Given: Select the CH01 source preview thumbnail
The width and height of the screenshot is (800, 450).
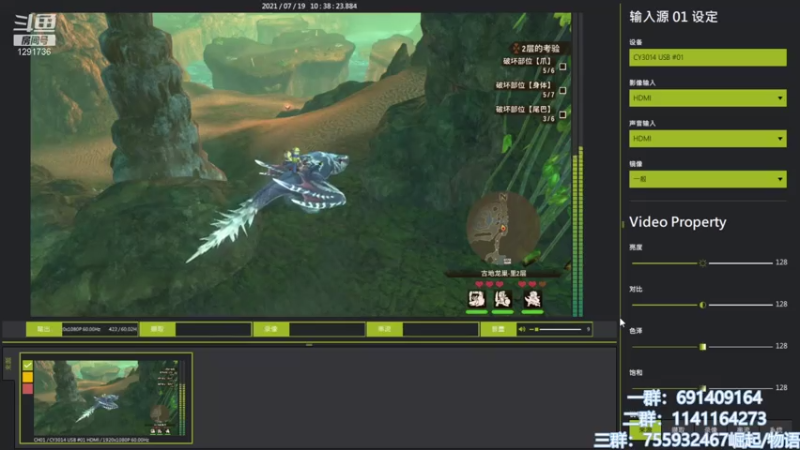Looking at the screenshot, I should 106,398.
